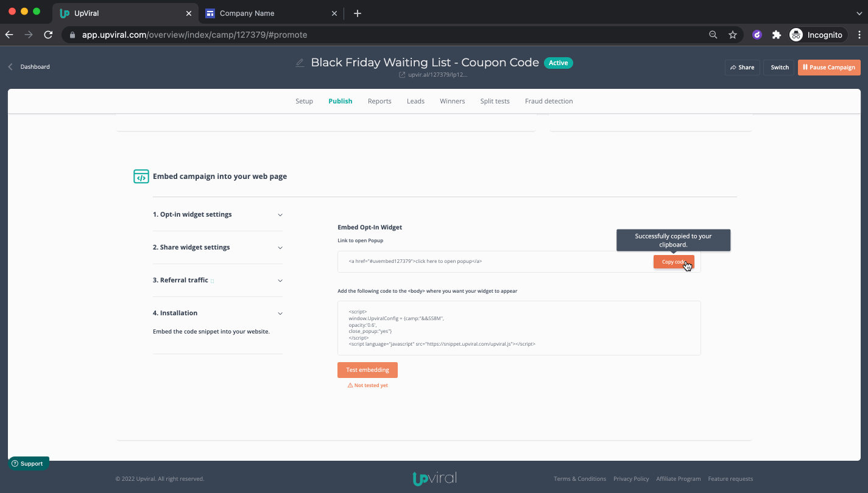This screenshot has height=493, width=868.
Task: Click the lock icon in address bar
Action: tap(72, 35)
